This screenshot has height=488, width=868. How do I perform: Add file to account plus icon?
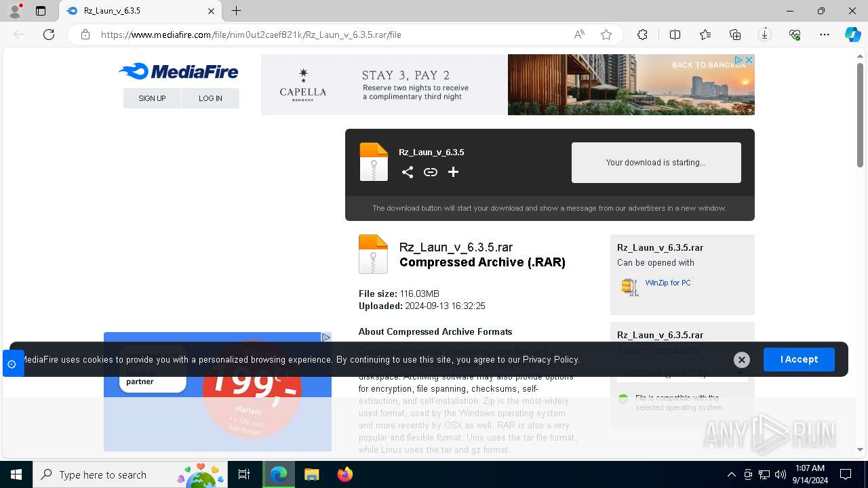point(454,172)
